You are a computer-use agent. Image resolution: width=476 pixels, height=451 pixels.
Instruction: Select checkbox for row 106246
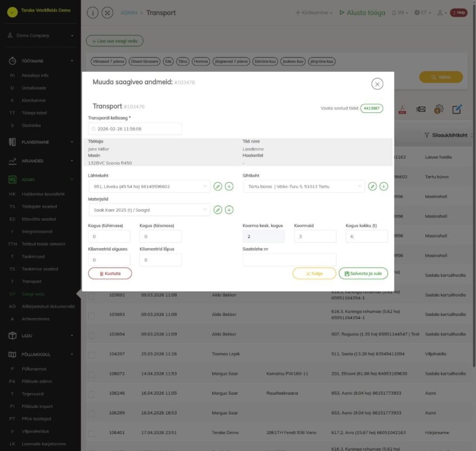pyautogui.click(x=91, y=394)
